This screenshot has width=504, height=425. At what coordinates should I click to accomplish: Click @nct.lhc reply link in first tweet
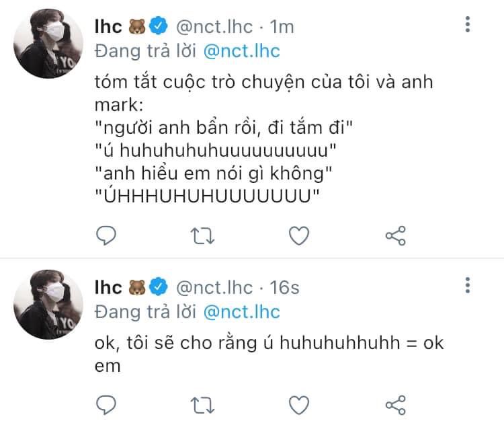(x=241, y=50)
